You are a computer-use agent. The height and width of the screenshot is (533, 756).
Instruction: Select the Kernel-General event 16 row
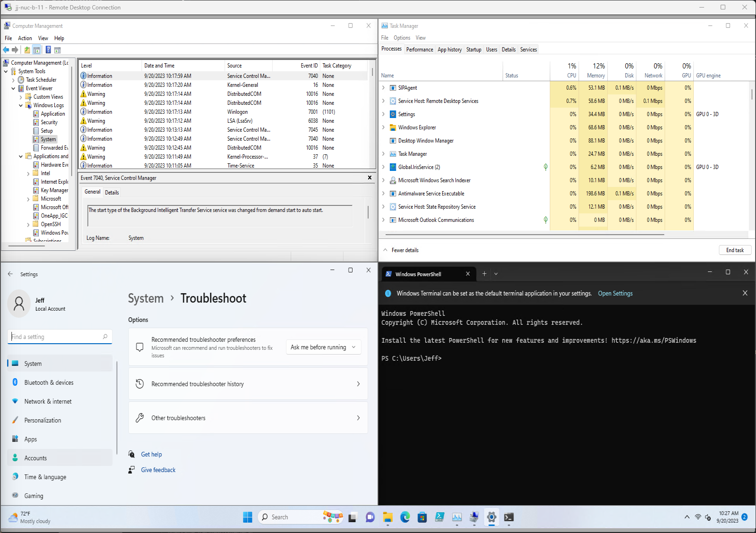coord(223,85)
